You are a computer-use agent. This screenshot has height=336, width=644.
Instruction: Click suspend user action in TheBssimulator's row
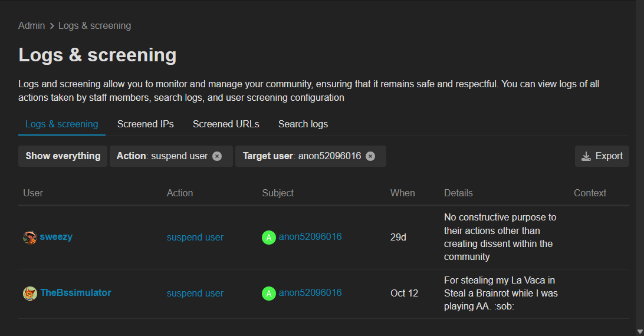(195, 293)
